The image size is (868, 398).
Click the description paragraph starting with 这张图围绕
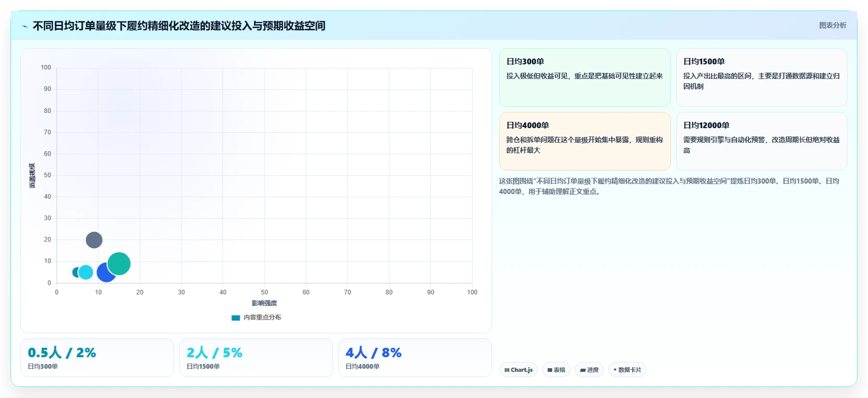(x=669, y=186)
